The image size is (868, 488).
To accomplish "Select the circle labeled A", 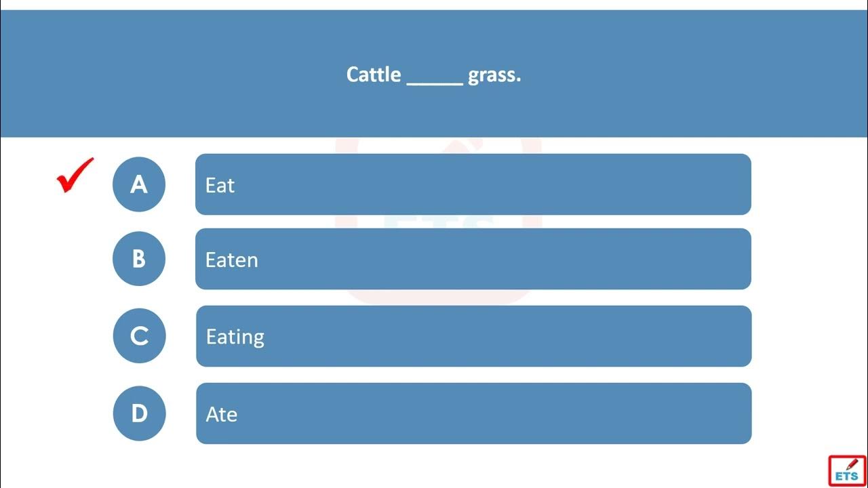I will click(139, 184).
